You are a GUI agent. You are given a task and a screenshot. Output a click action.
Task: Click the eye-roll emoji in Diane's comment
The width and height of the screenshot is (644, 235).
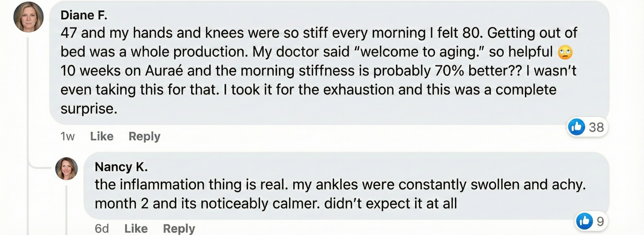(565, 52)
